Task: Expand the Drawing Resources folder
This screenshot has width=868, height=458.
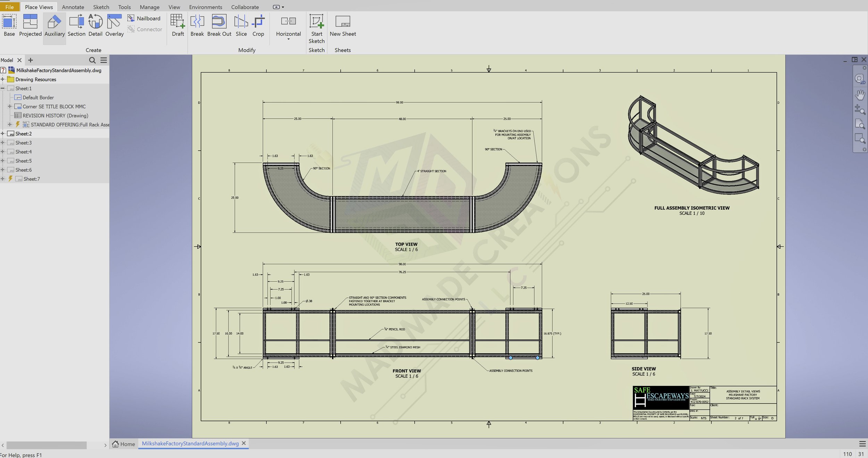Action: click(2, 79)
